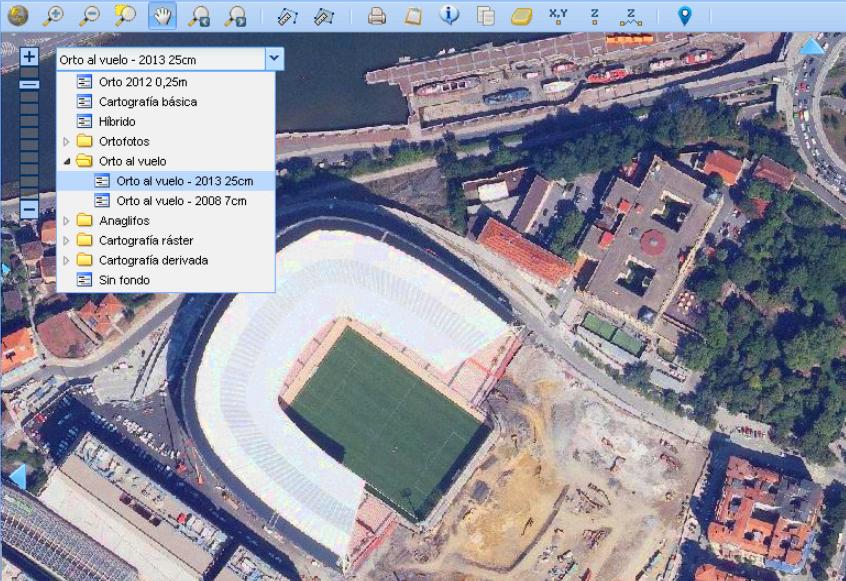Click the blue location pin icon
Screen dimensions: 846x581
click(x=685, y=15)
